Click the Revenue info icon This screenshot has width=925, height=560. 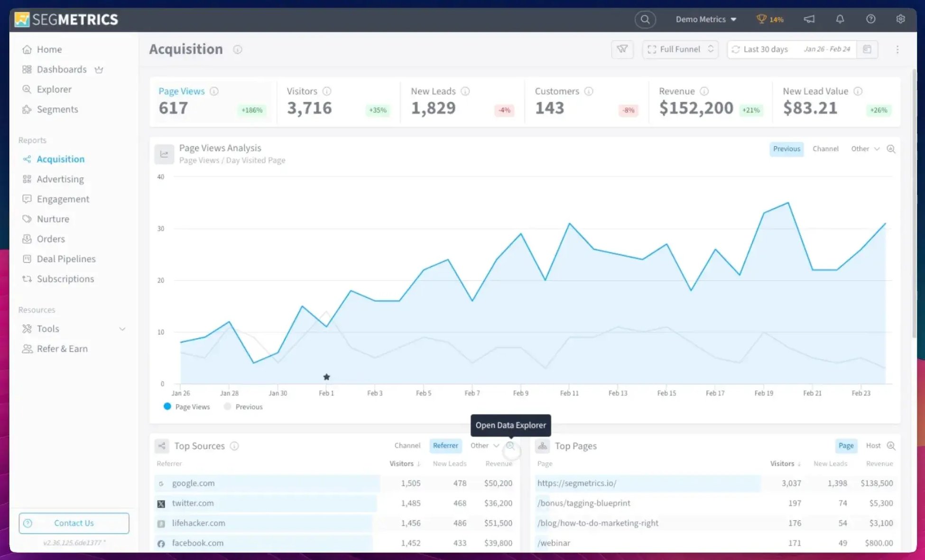(x=704, y=91)
